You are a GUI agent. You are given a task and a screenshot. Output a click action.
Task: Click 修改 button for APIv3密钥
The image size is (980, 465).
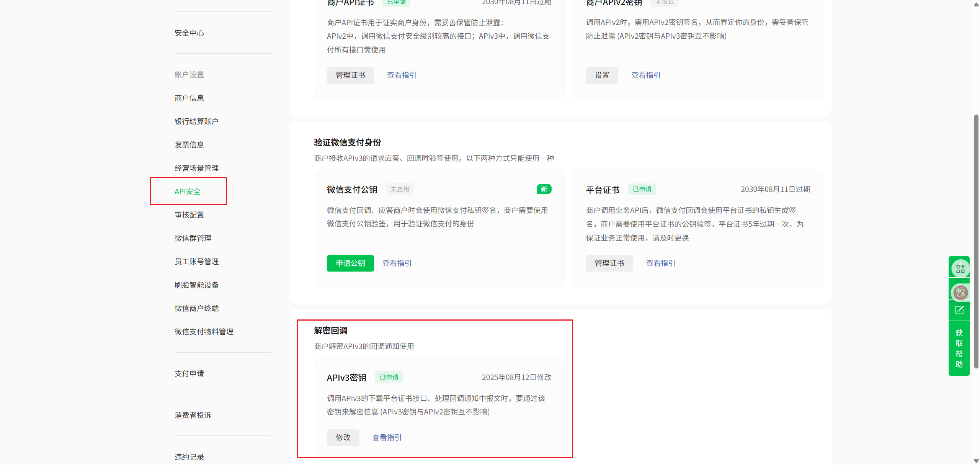pos(343,437)
